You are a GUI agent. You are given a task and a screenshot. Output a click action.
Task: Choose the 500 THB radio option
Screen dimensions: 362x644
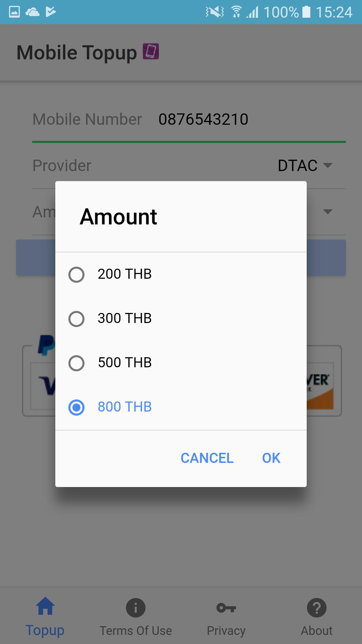pos(76,364)
